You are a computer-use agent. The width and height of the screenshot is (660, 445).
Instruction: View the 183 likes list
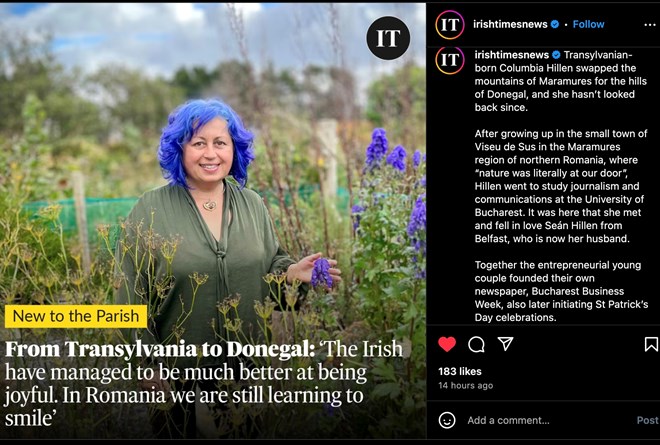point(460,371)
